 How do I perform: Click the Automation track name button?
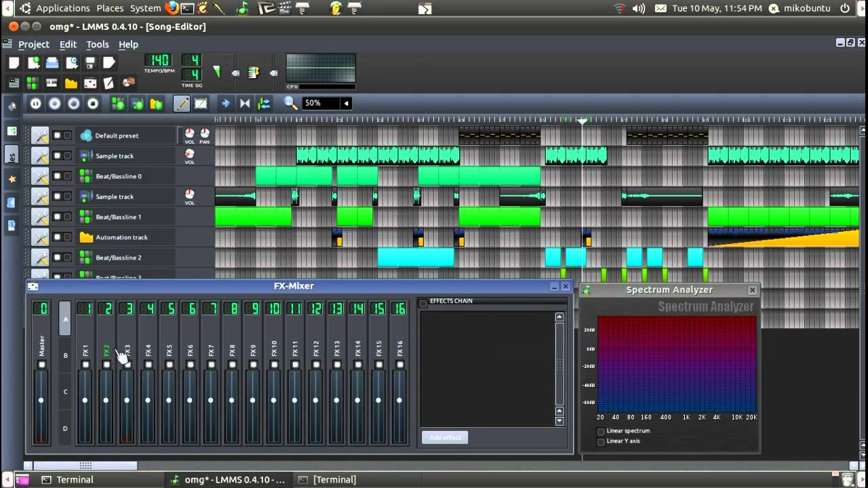click(x=125, y=237)
